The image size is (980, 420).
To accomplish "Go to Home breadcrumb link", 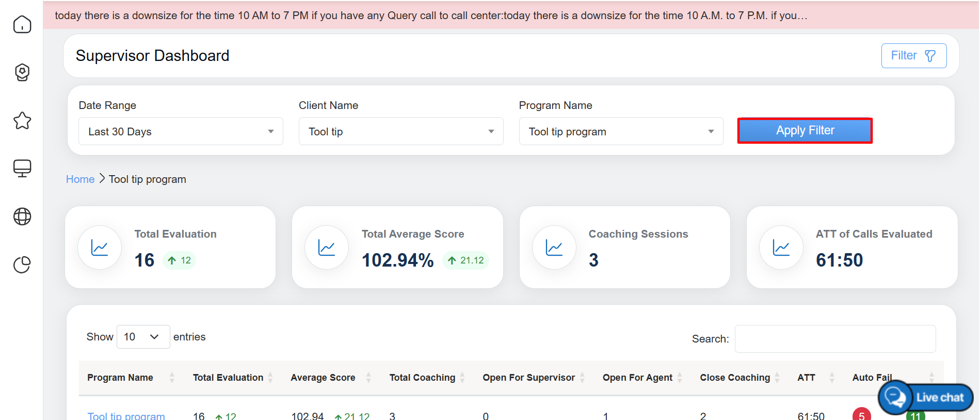I will tap(80, 179).
